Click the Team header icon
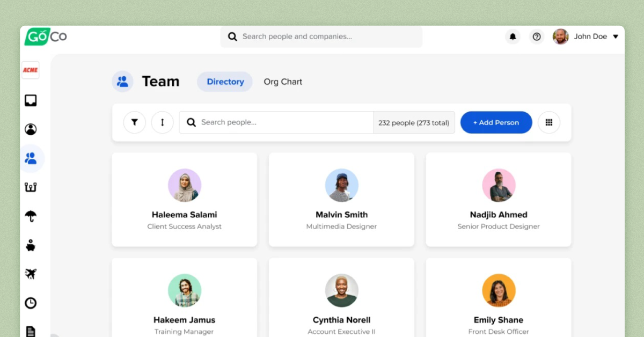Image resolution: width=644 pixels, height=337 pixels. tap(122, 82)
